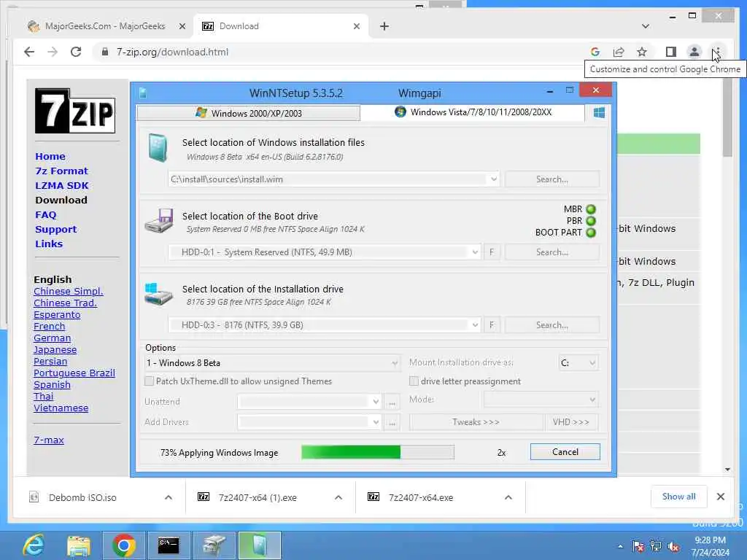Click the installation drive icon
Image resolution: width=747 pixels, height=560 pixels.
coord(158,293)
